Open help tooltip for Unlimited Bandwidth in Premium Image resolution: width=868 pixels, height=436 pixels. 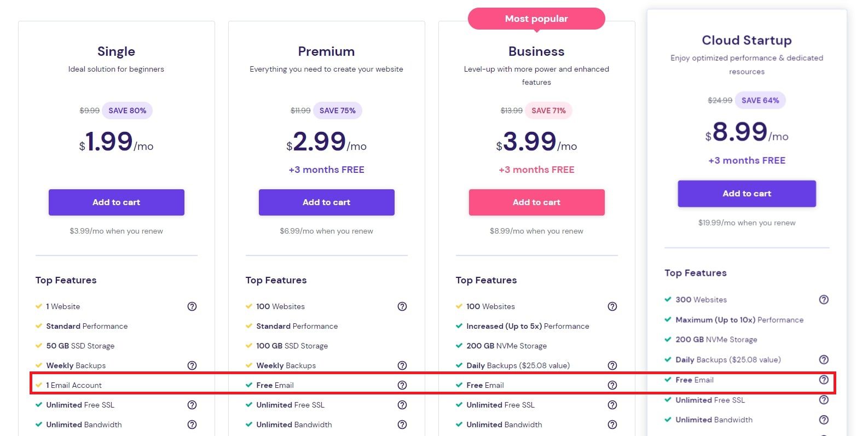pyautogui.click(x=402, y=425)
